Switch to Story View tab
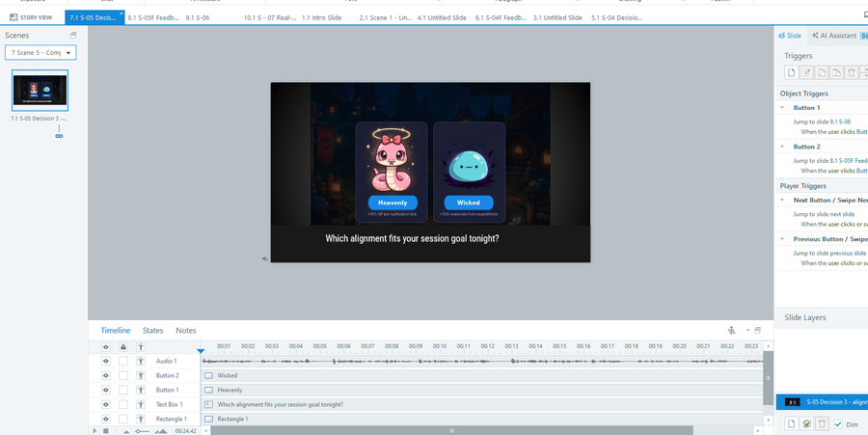 pyautogui.click(x=31, y=17)
